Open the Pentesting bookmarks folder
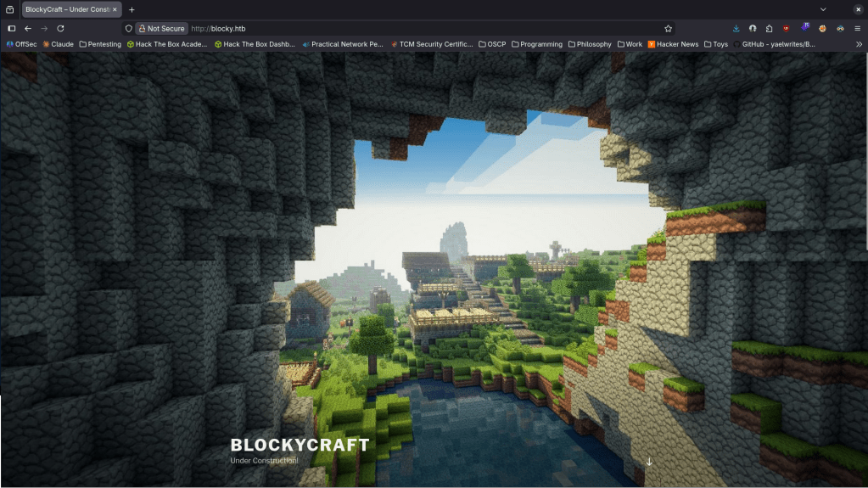The width and height of the screenshot is (868, 488). click(100, 44)
